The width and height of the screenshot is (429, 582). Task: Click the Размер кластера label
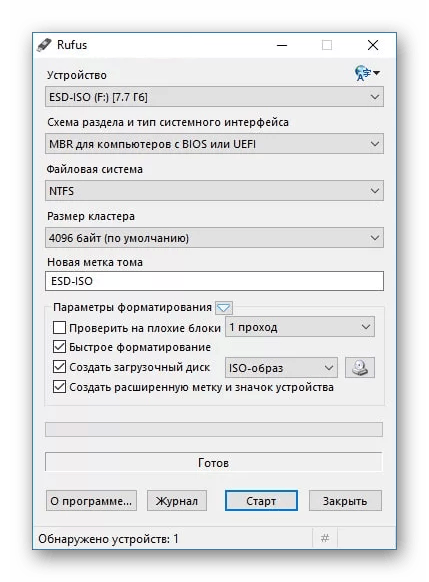pos(91,216)
